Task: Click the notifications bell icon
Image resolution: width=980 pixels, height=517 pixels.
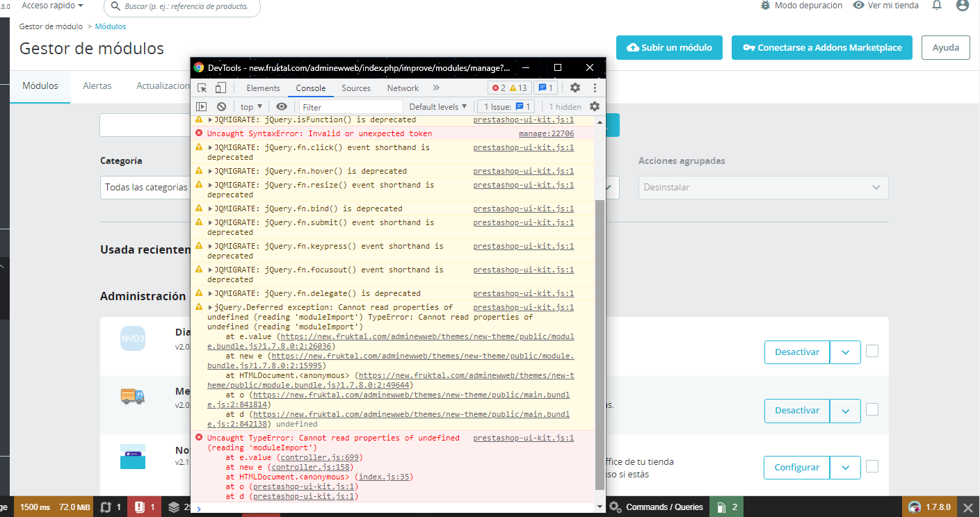Action: click(937, 6)
